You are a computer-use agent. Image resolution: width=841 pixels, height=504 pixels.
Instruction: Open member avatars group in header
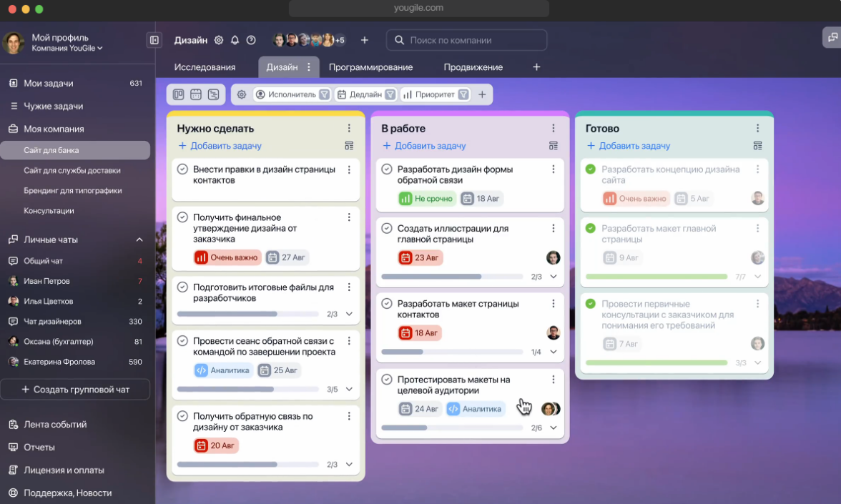(309, 40)
